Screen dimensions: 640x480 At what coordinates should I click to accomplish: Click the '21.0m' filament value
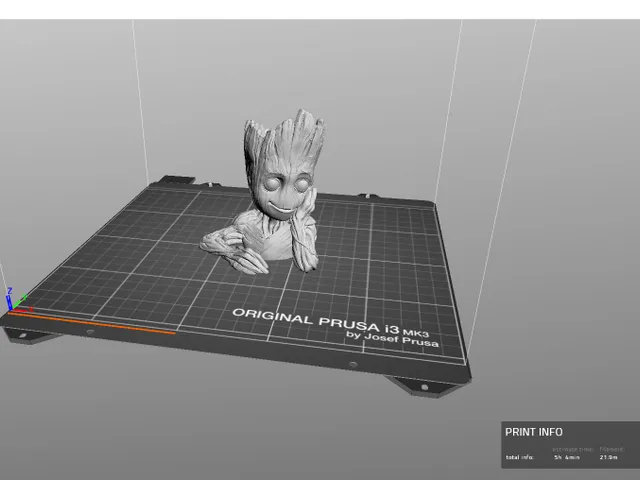coord(608,457)
